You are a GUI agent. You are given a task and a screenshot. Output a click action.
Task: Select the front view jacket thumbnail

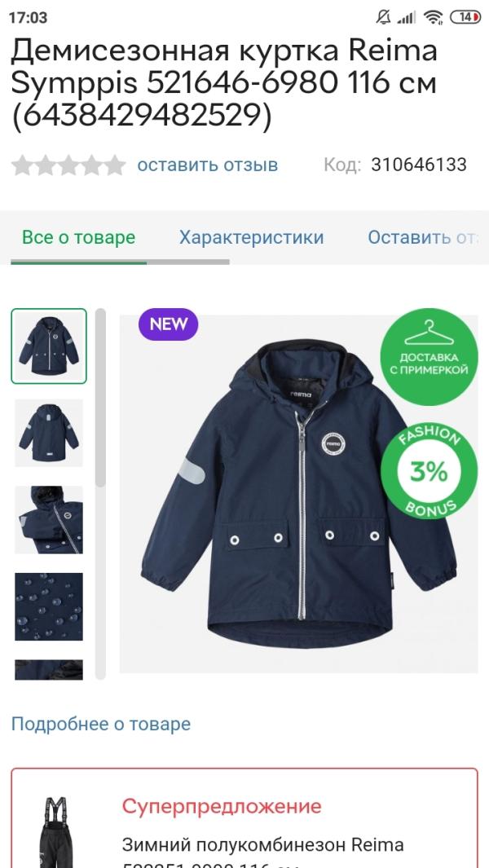tap(49, 346)
